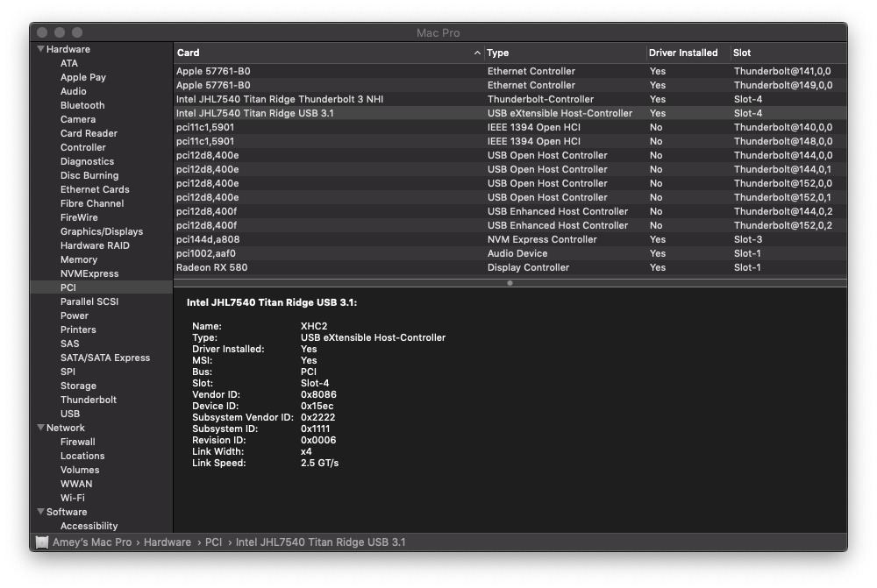The image size is (877, 588).
Task: Select Apple 57761-B0 row at Thunderbolt@141,0,0
Action: 510,71
